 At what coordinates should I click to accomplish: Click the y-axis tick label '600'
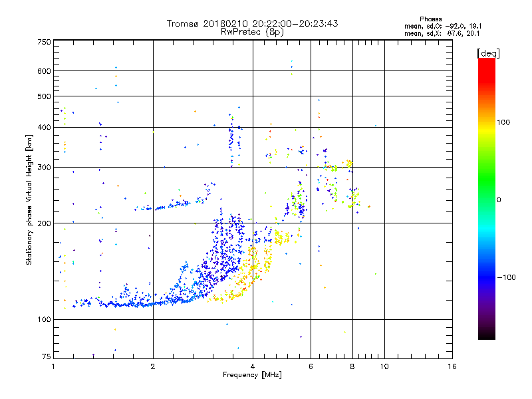(x=44, y=71)
